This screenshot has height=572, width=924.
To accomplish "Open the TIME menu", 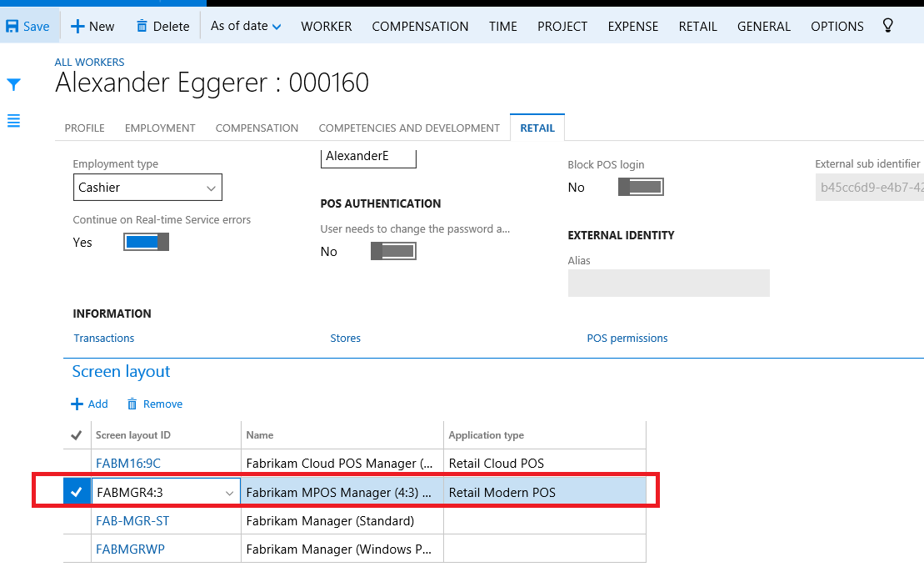I will tap(502, 27).
